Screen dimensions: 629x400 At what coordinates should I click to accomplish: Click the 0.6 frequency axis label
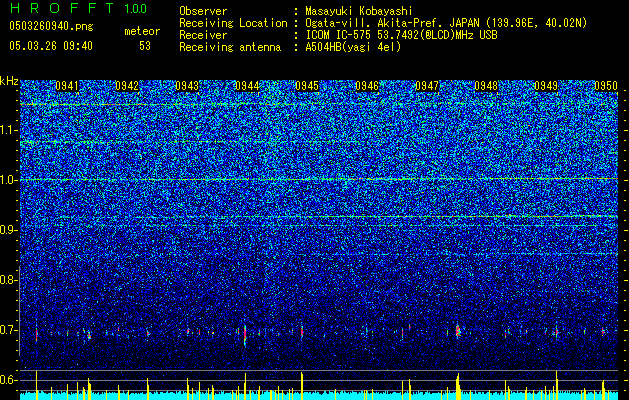[x=8, y=380]
